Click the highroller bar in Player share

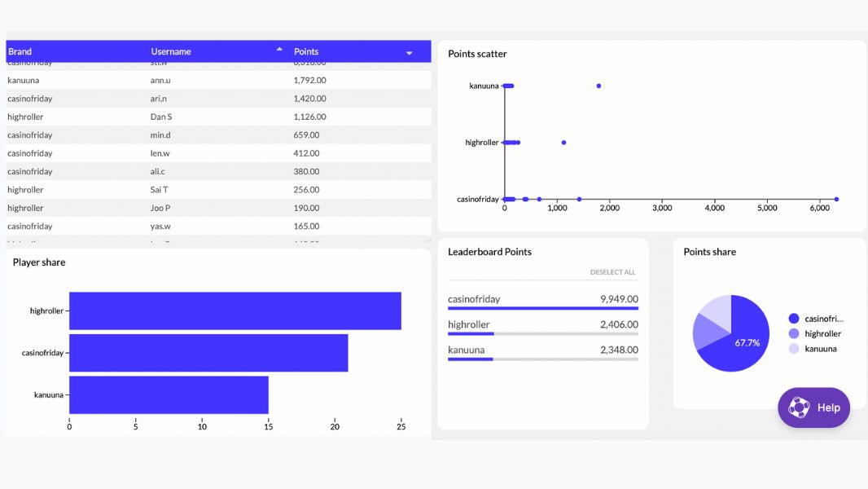pyautogui.click(x=235, y=311)
